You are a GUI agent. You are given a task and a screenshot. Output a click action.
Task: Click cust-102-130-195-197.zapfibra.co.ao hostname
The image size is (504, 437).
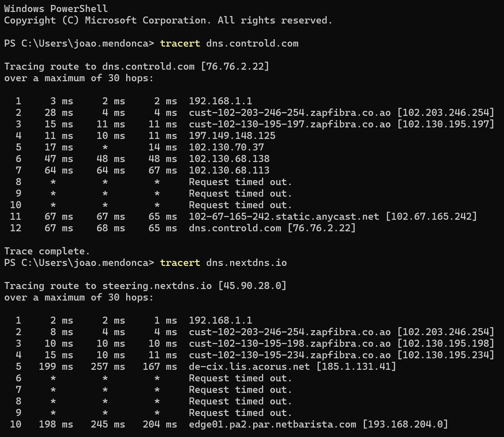(290, 125)
